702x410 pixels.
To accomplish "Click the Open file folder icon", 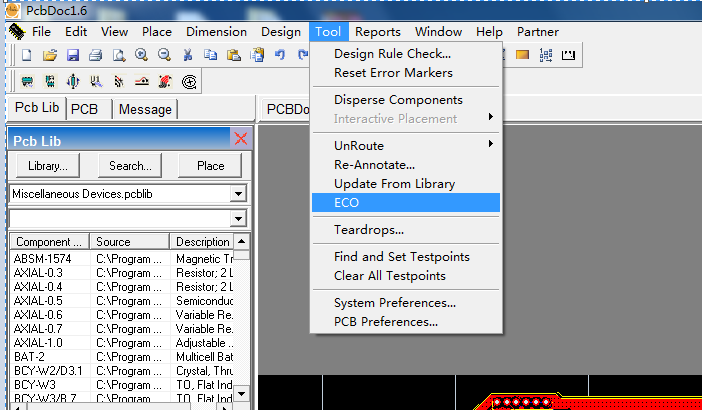I will (x=49, y=55).
